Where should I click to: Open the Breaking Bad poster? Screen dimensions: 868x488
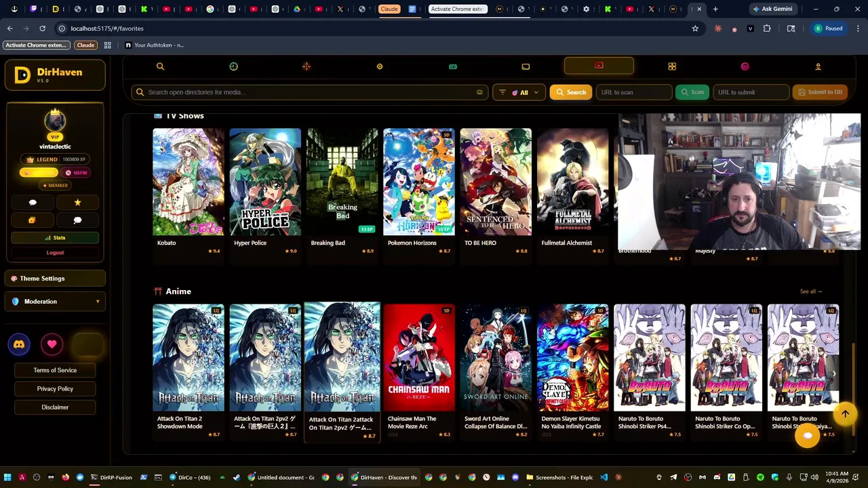[x=342, y=182]
